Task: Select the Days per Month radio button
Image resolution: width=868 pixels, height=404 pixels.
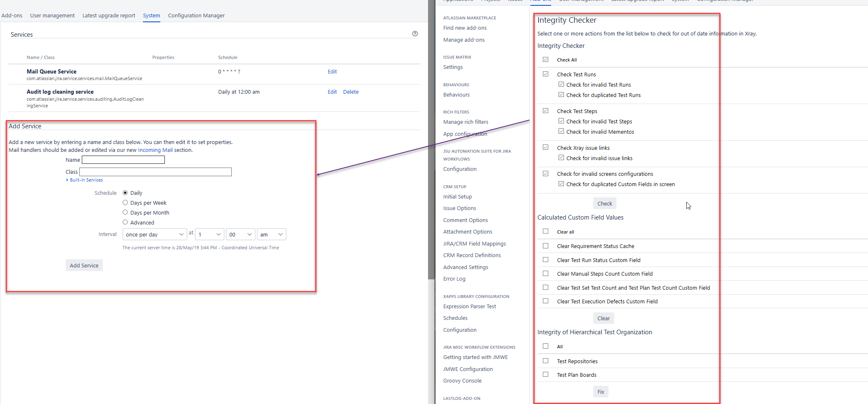Action: (x=125, y=213)
